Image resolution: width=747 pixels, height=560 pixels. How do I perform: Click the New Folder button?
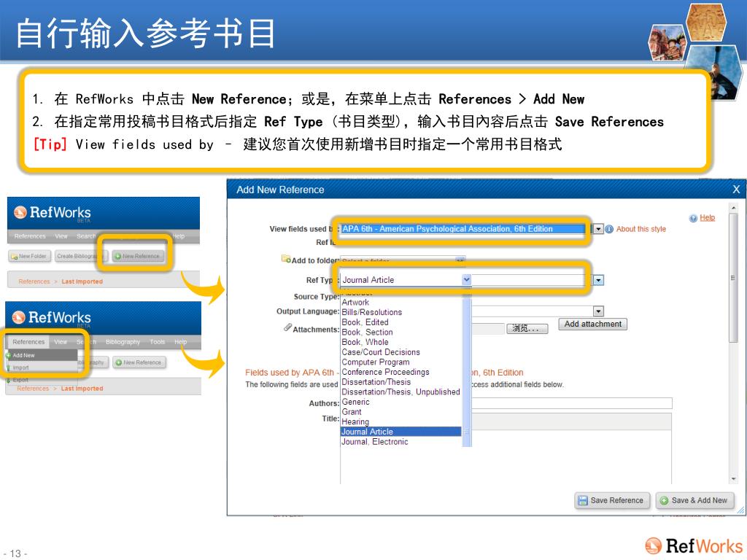point(29,256)
